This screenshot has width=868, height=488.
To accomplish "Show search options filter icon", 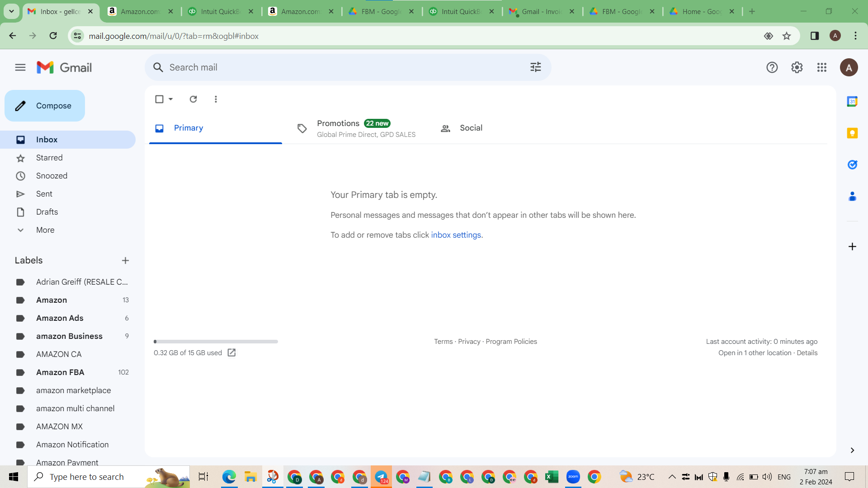I will [x=536, y=67].
